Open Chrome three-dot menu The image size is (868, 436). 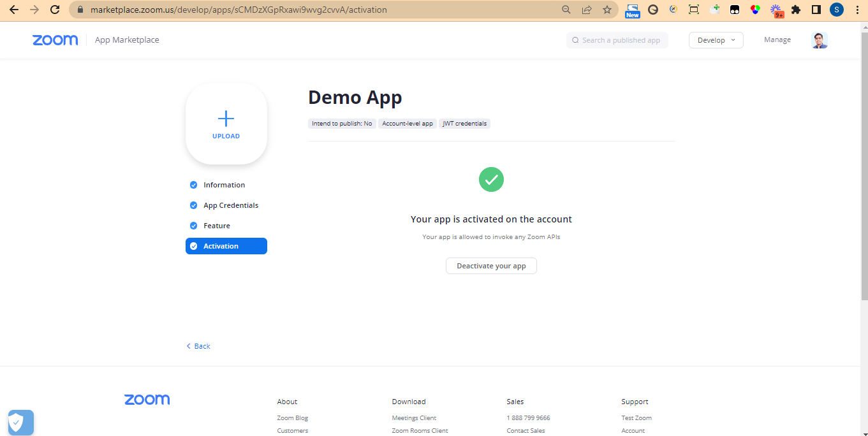tap(857, 10)
